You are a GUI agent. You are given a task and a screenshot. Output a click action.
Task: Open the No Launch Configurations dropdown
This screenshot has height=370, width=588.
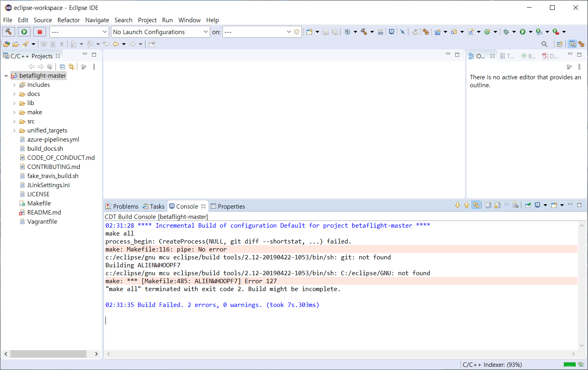(x=160, y=32)
